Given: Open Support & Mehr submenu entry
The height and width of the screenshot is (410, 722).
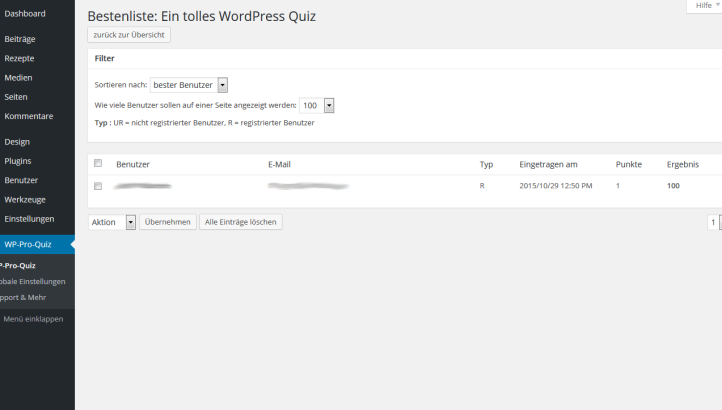Looking at the screenshot, I should click(x=23, y=298).
